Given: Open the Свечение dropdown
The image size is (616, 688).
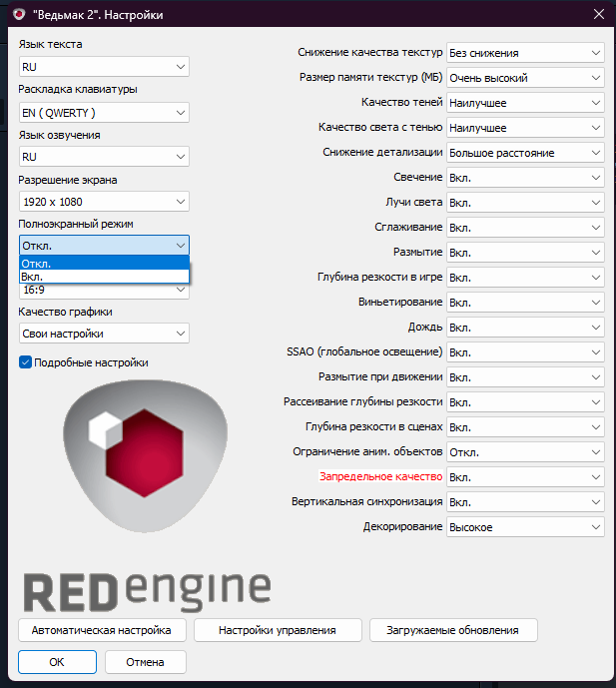Looking at the screenshot, I should (x=525, y=178).
